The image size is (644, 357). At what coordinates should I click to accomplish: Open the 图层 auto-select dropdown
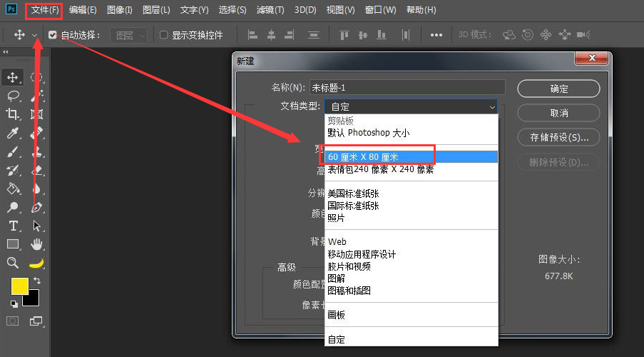tap(128, 36)
